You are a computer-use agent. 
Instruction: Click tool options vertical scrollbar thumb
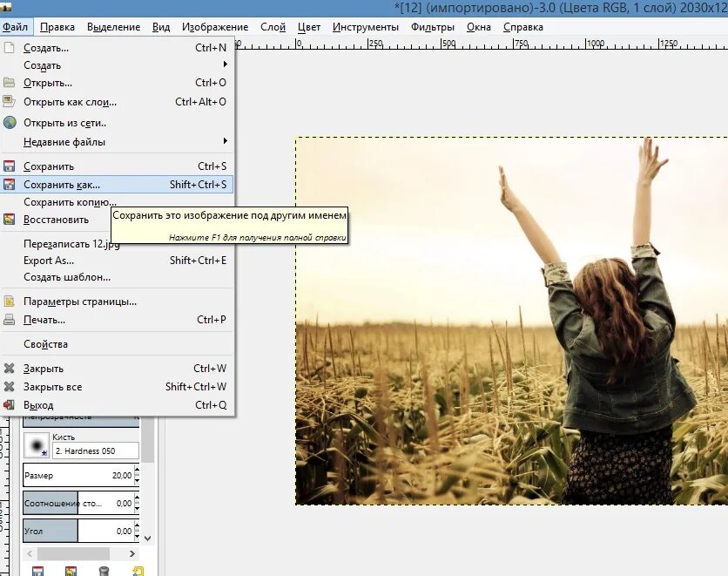(148, 439)
